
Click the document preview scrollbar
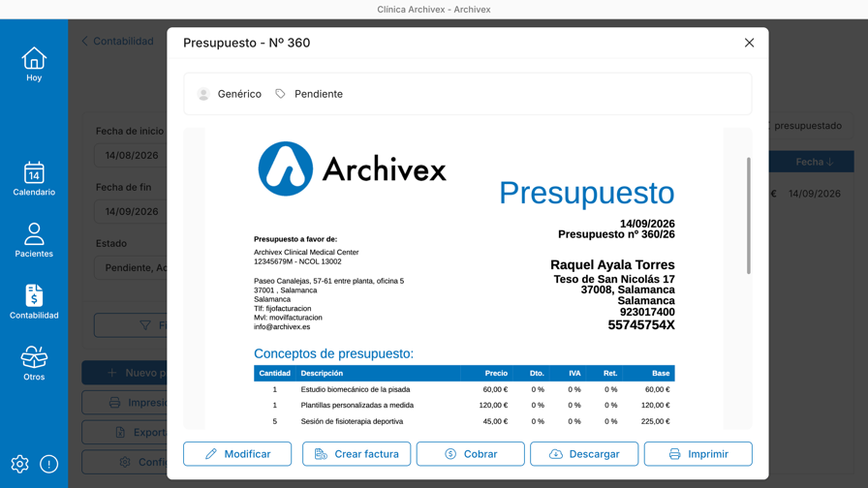point(749,216)
